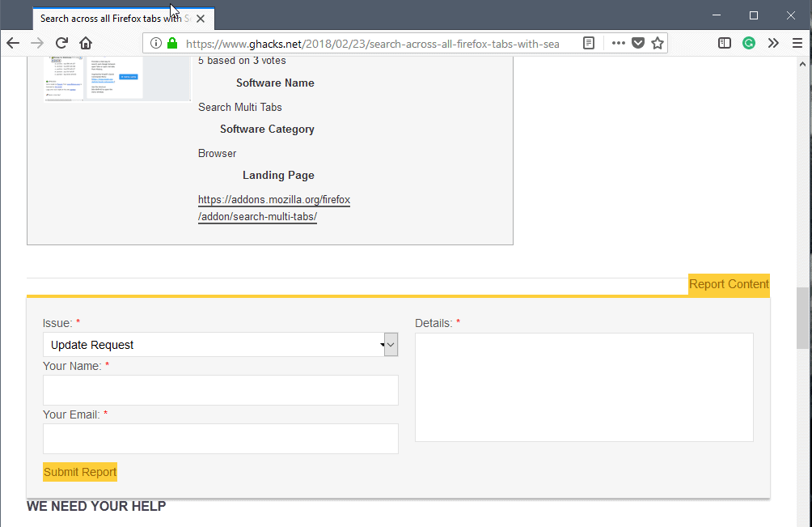Click the vertical page scrollbar thumb

tap(803, 317)
